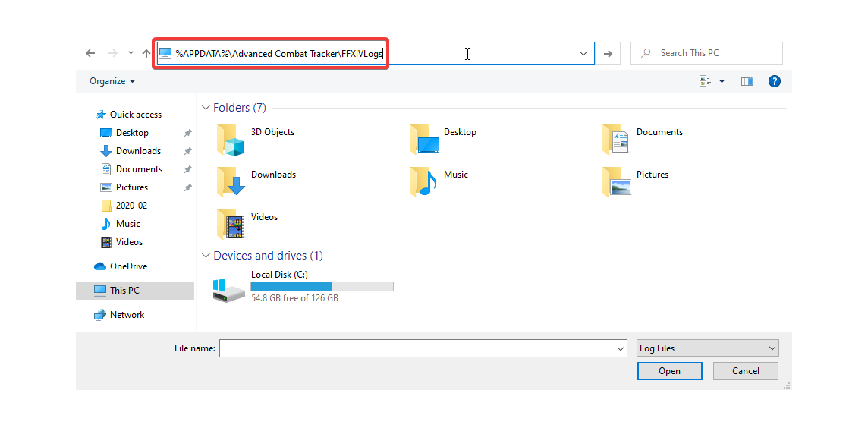Select the 3D Objects folder icon
The height and width of the screenshot is (428, 868).
[x=230, y=140]
